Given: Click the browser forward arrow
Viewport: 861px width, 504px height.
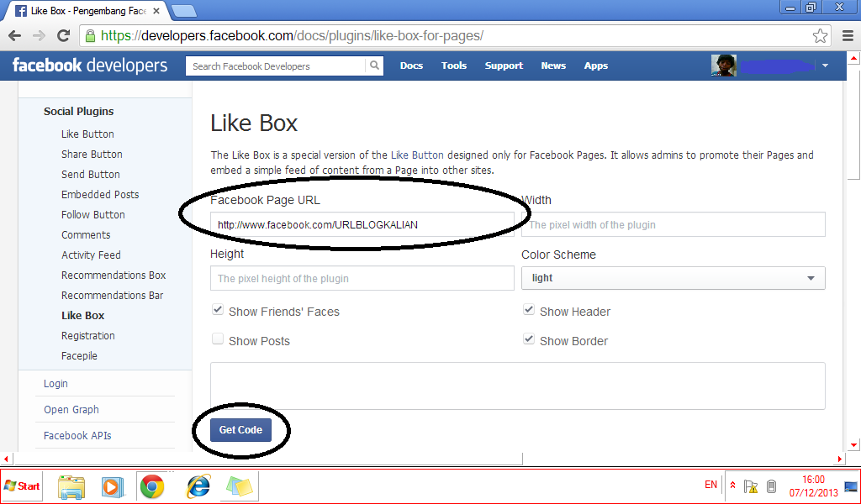Looking at the screenshot, I should pyautogui.click(x=39, y=36).
